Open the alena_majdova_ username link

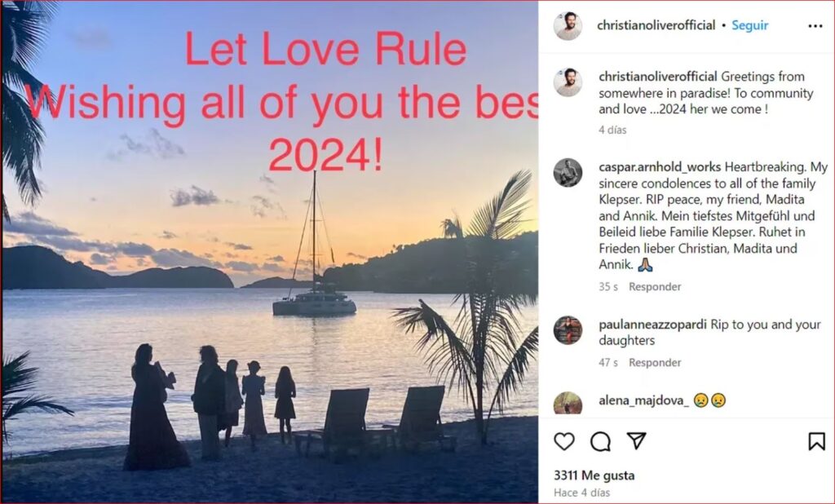tap(644, 400)
